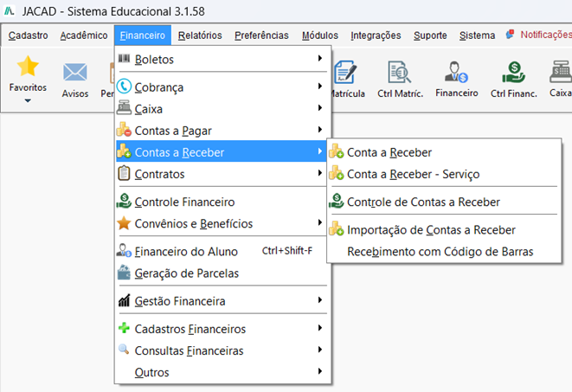
Task: Click the Contas a Receber coins icon
Action: [x=124, y=151]
